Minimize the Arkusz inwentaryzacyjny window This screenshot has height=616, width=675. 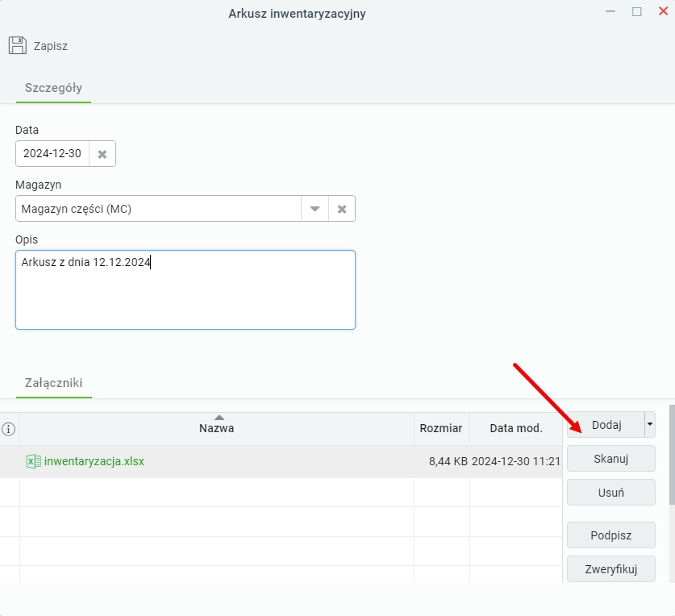tap(610, 11)
